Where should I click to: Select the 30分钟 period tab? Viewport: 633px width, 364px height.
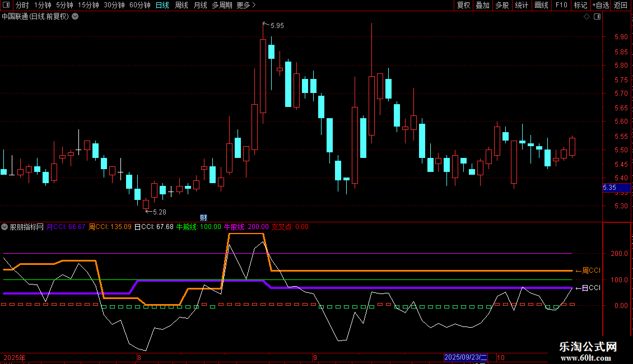tap(114, 5)
